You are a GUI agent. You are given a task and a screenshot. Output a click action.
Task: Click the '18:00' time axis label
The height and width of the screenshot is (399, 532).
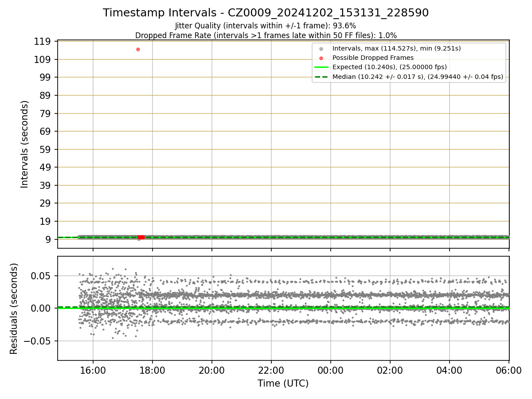[153, 370]
